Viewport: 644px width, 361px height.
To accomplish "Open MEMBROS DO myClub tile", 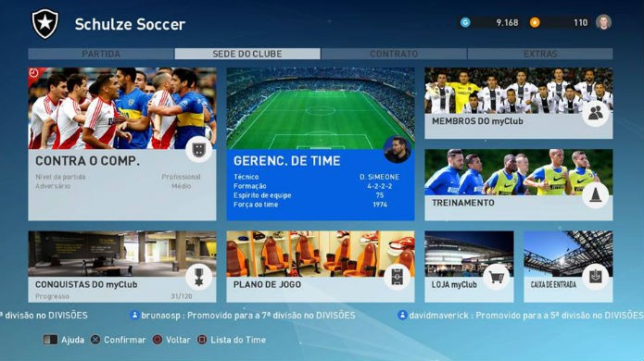I will [519, 103].
